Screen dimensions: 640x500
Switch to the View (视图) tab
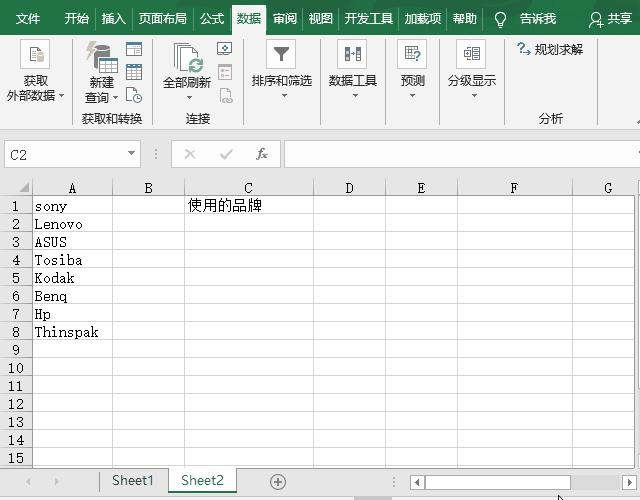pyautogui.click(x=320, y=19)
